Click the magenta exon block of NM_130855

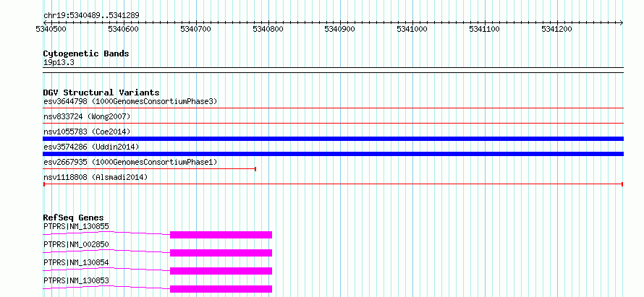pos(221,235)
